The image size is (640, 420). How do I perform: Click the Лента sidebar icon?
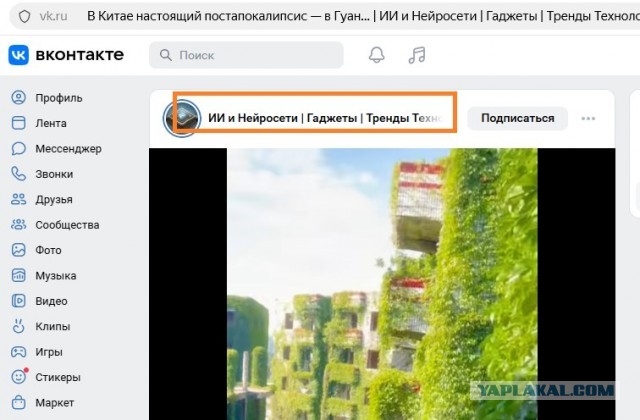[18, 123]
